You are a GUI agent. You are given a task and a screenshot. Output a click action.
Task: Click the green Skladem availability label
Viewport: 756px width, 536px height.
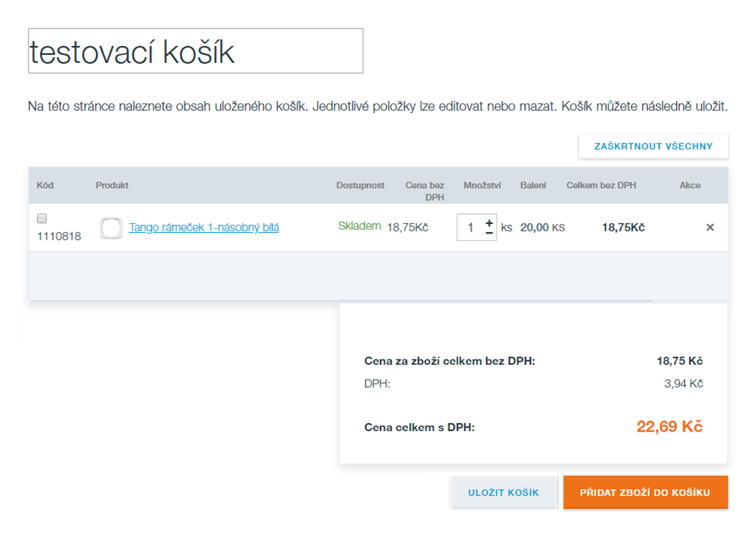pos(359,226)
